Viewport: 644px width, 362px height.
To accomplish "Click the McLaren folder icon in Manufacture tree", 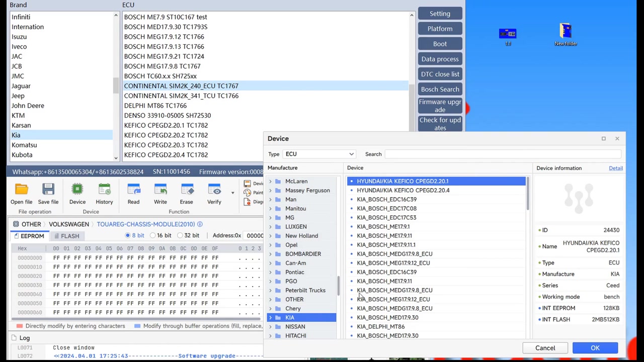I will [x=278, y=182].
